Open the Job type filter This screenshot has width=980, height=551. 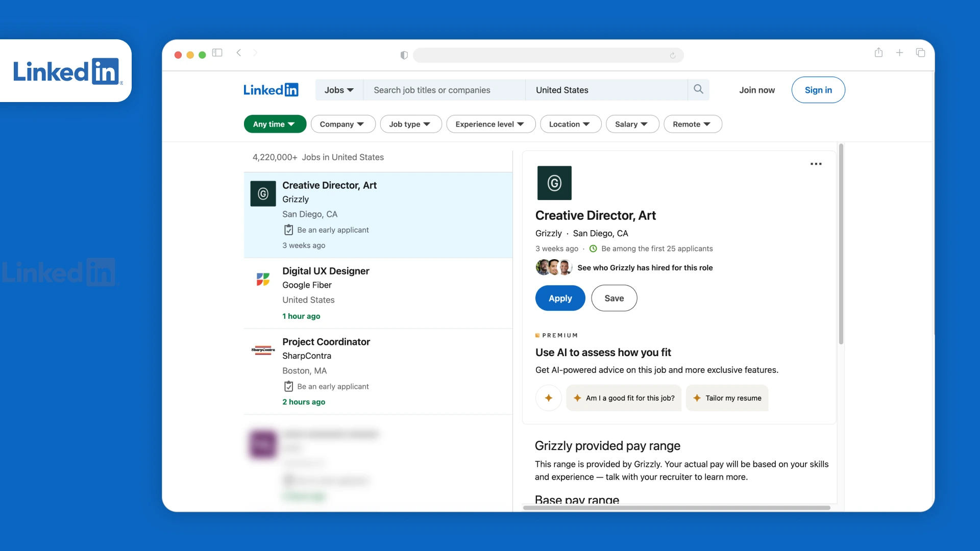410,124
